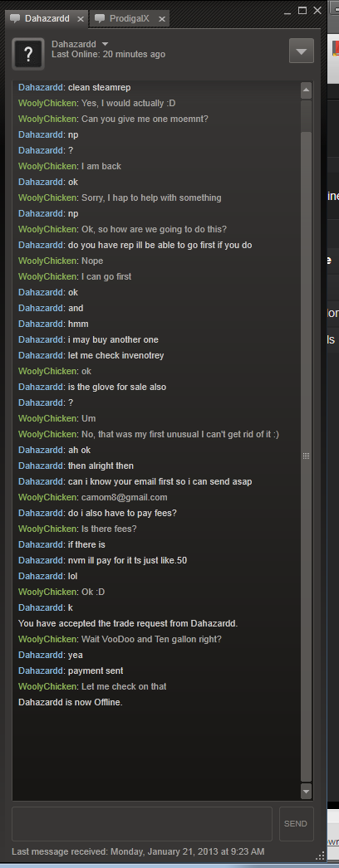Click the scroll up arrow in chat log
This screenshot has height=868, width=339.
click(307, 90)
